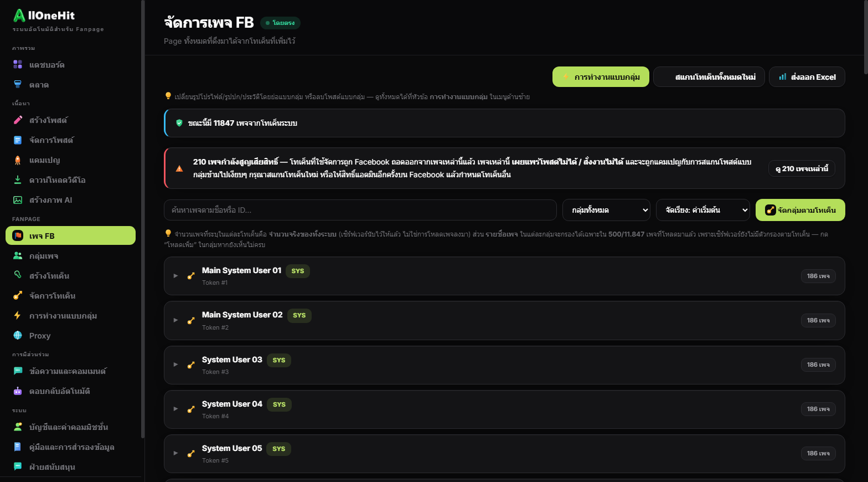Click the SYS tag on System User 03

[x=279, y=360]
